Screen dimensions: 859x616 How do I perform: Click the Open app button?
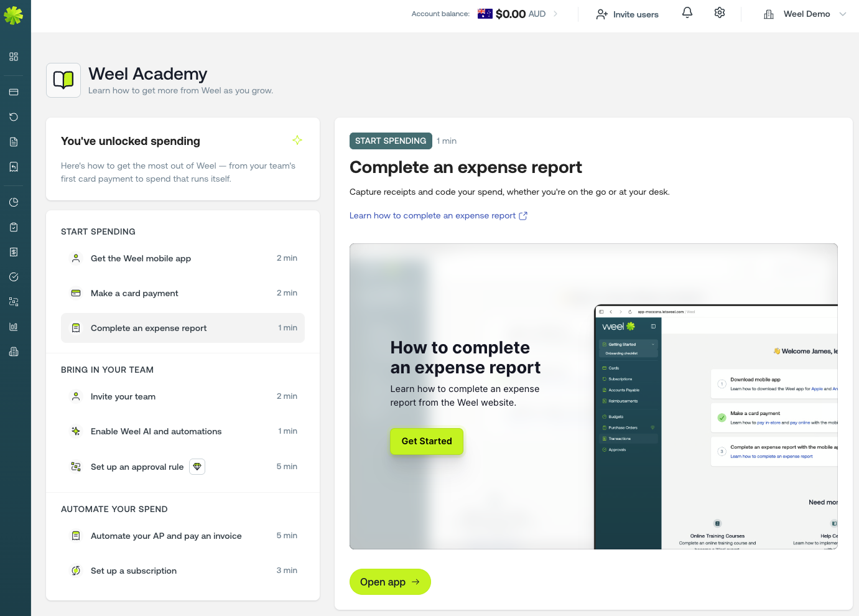coord(390,582)
